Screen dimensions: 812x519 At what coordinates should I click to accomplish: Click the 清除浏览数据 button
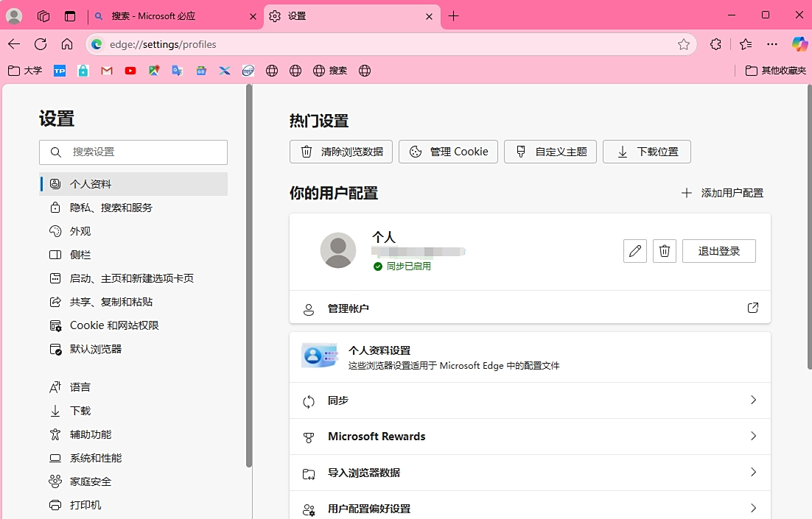[341, 152]
